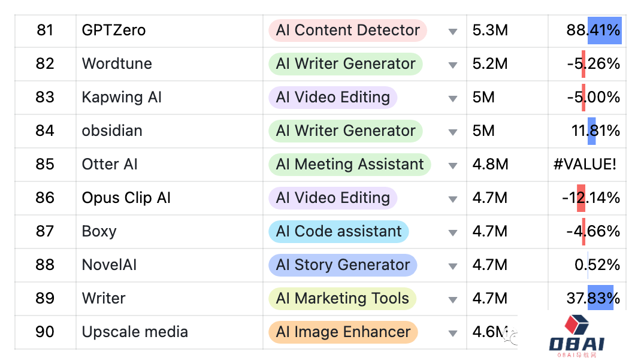Click the #VALUE! error cell
Screen dimensions: 641x364
587,165
